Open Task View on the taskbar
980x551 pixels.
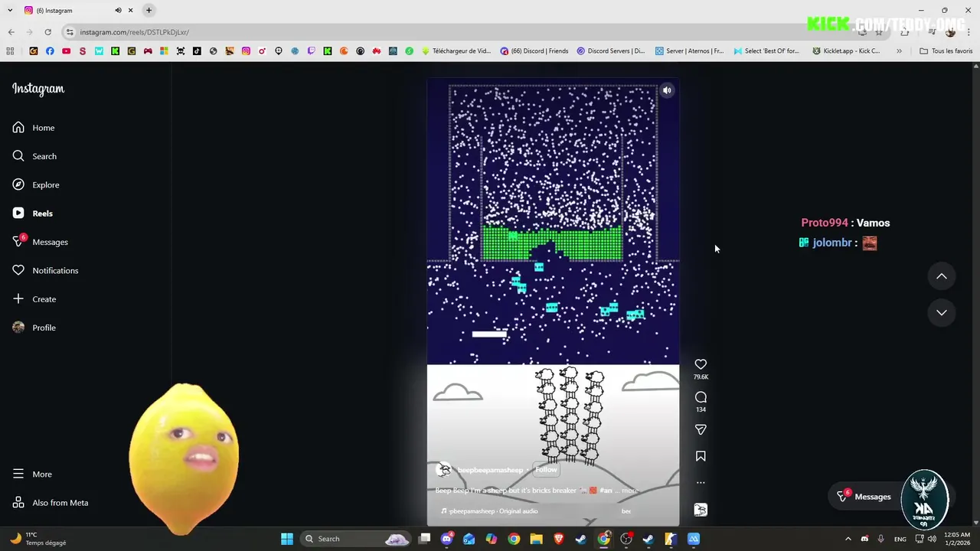425,539
